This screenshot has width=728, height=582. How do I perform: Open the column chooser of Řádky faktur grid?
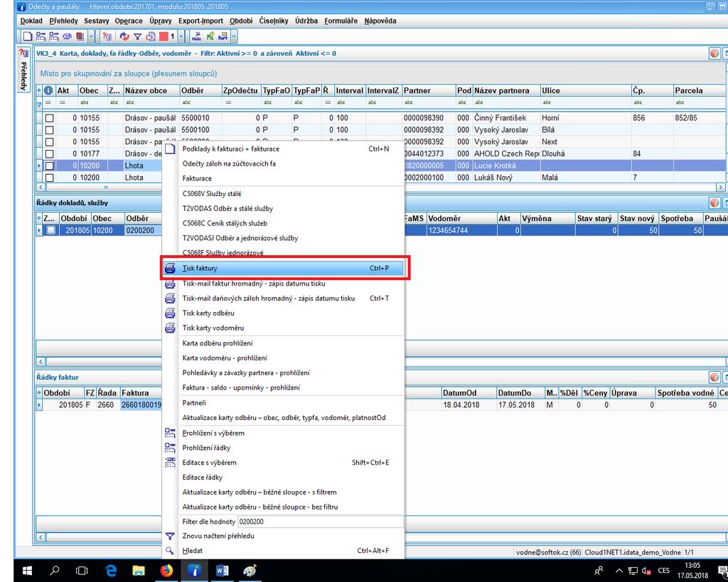point(39,393)
